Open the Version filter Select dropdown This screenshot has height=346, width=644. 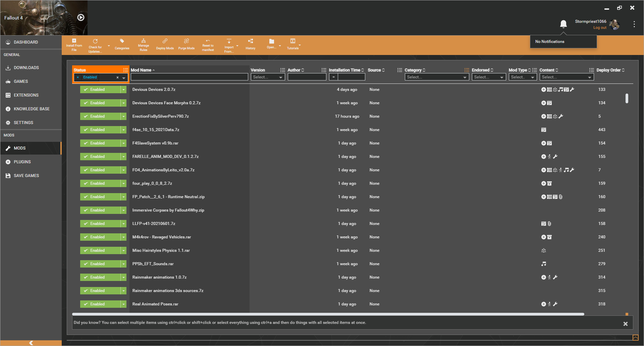tap(268, 77)
